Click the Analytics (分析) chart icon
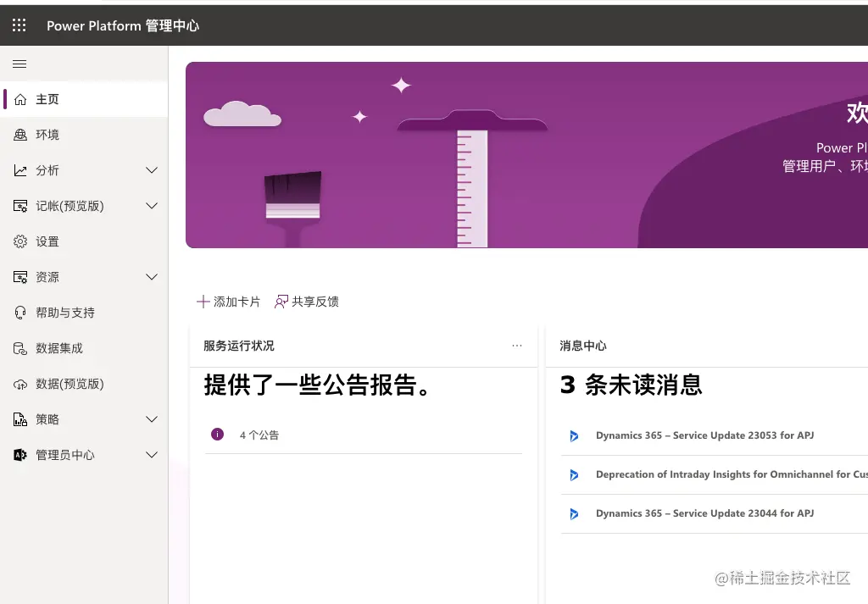This screenshot has height=604, width=868. tap(20, 170)
